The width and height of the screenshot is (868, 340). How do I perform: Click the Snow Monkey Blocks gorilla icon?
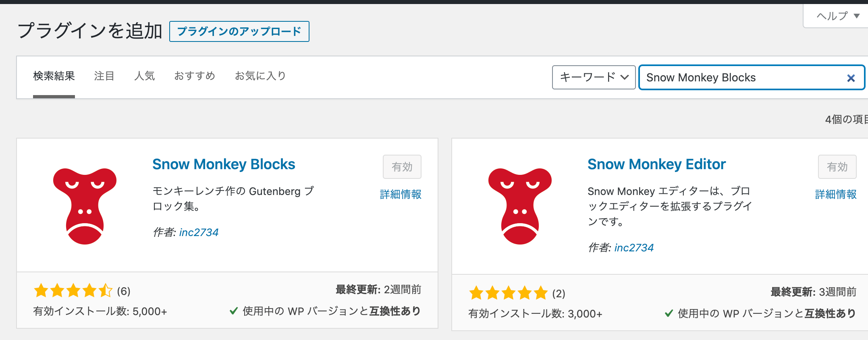pyautogui.click(x=85, y=206)
